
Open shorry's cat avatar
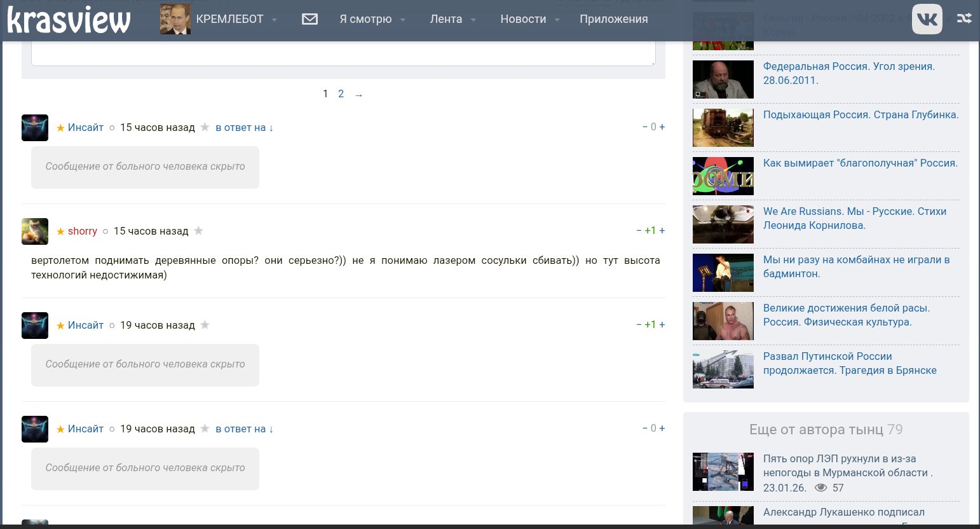coord(35,231)
